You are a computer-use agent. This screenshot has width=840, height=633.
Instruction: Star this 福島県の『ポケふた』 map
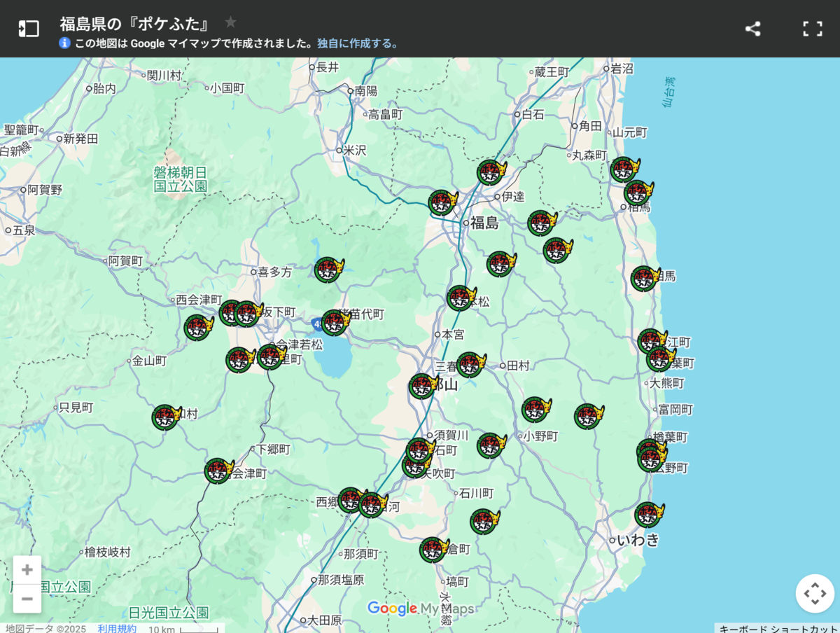point(230,22)
